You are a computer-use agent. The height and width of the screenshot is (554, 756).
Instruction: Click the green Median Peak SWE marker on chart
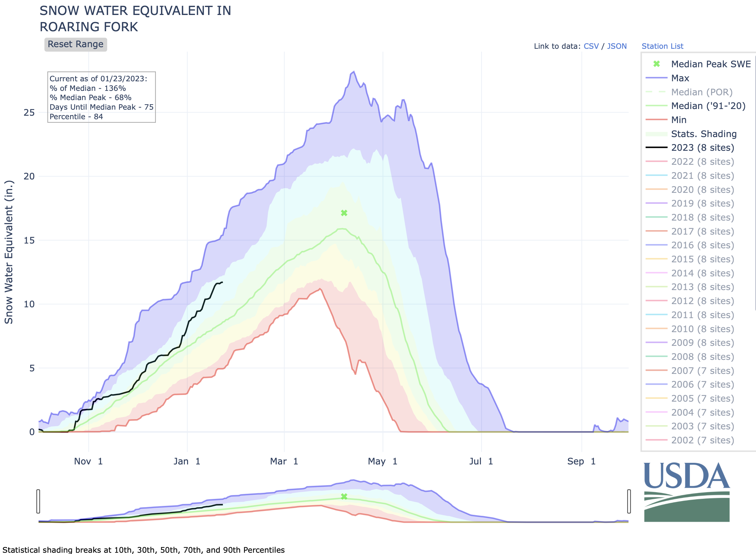[x=344, y=213]
